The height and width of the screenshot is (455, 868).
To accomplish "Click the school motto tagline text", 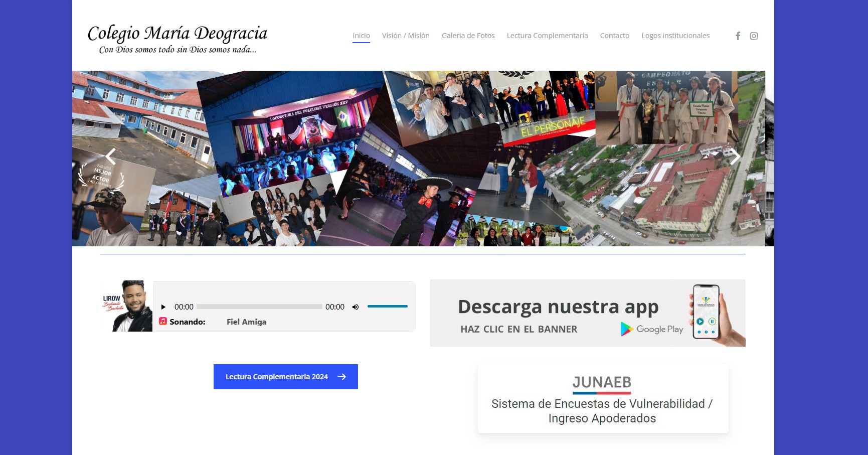I will pyautogui.click(x=178, y=50).
